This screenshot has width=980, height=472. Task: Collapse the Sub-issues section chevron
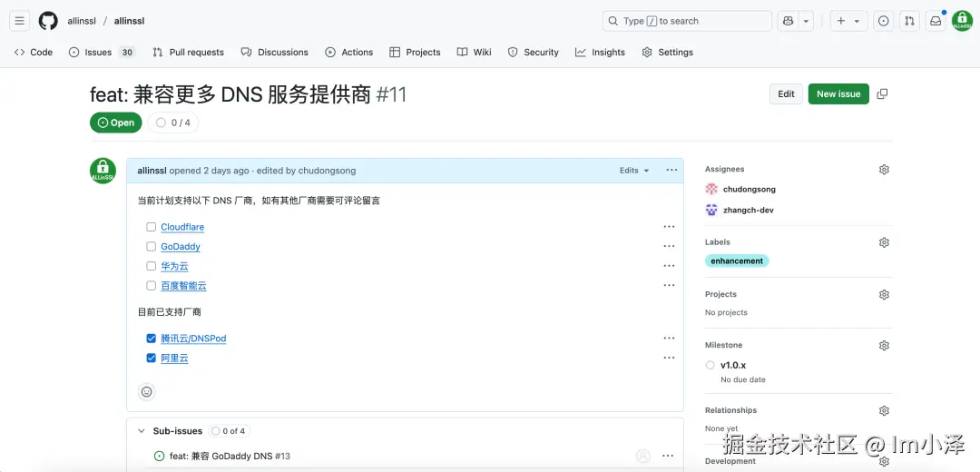[142, 431]
